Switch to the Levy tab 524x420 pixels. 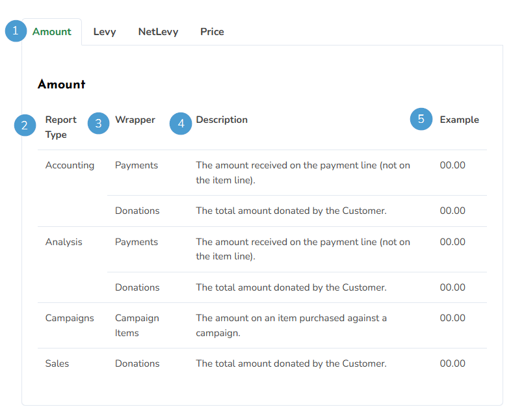[105, 32]
